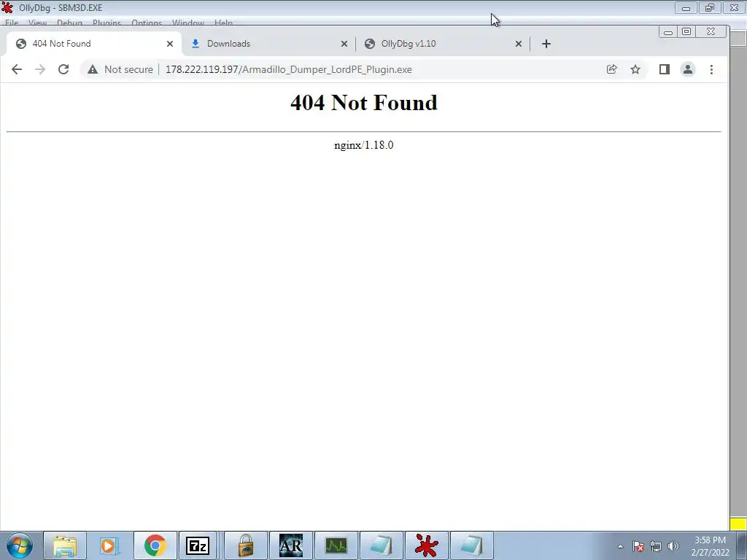
Task: Switch to Chrome in the taskbar
Action: click(x=155, y=545)
